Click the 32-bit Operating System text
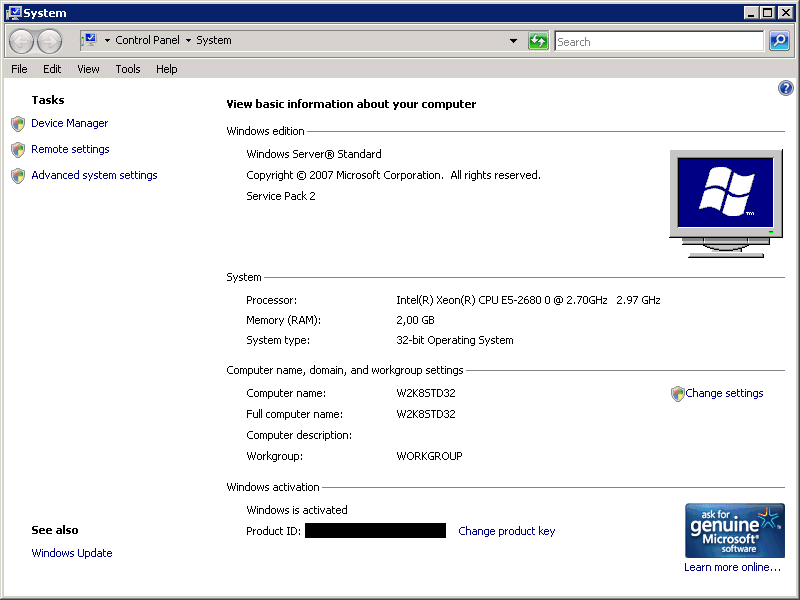800x600 pixels. tap(455, 340)
